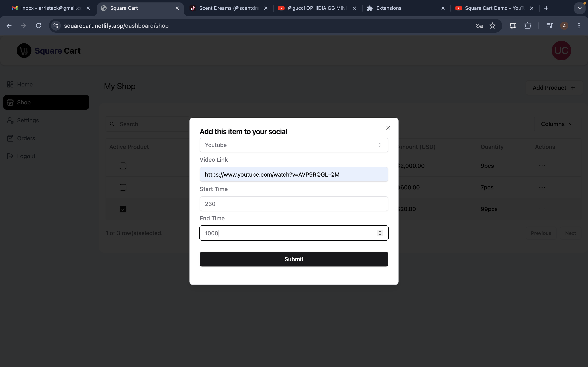The width and height of the screenshot is (588, 367).
Task: Click the password key icon in address bar
Action: [479, 26]
